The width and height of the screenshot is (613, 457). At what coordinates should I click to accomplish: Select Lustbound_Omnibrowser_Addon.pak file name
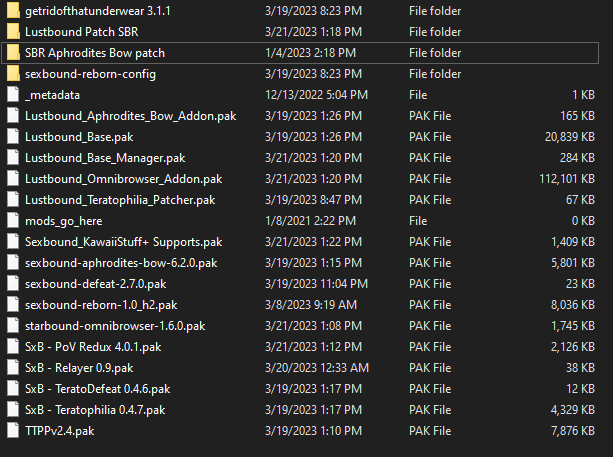pos(124,179)
